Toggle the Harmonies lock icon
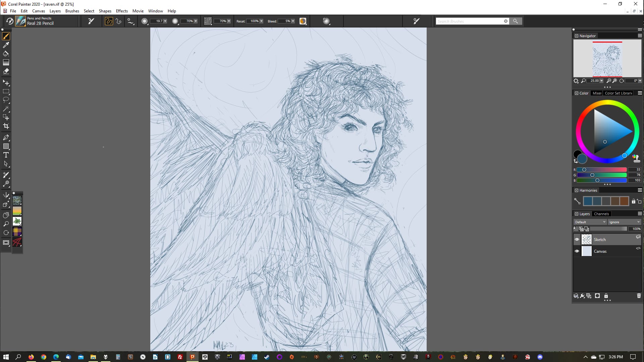644x362 pixels. tap(633, 201)
